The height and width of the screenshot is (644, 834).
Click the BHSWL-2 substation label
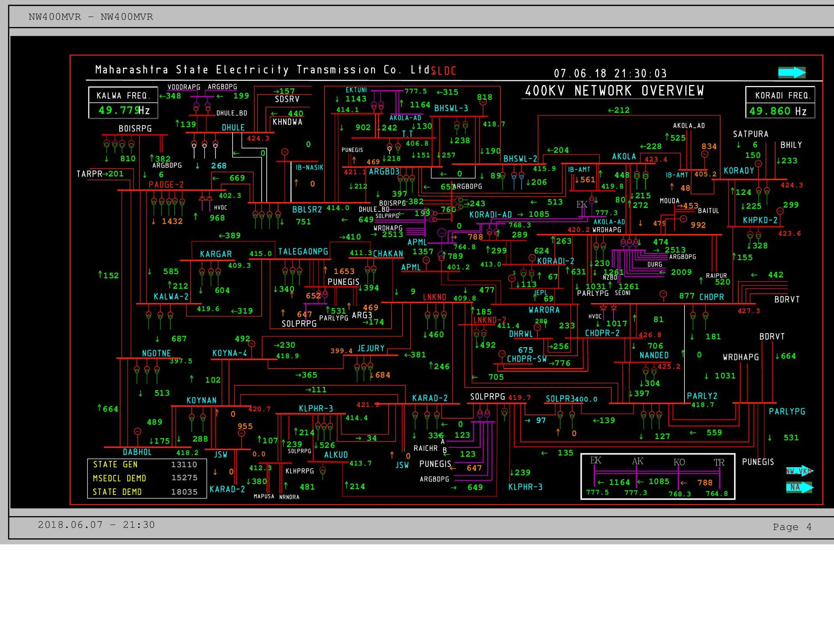click(520, 159)
